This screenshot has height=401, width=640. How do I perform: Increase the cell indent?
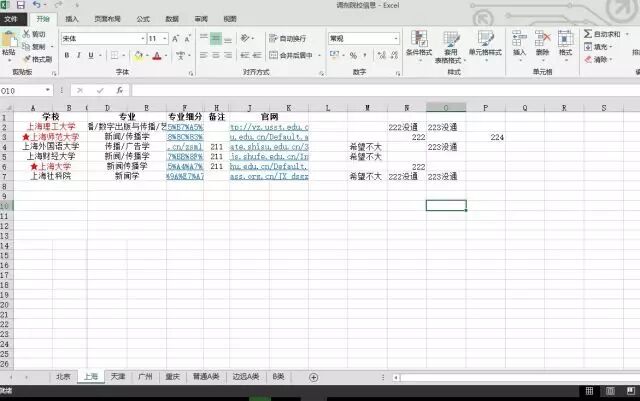(x=257, y=55)
